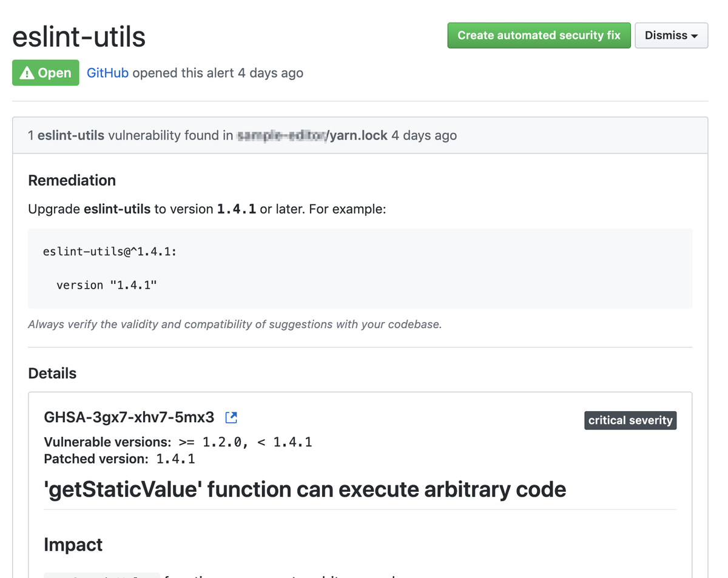Click the Patched version 1.4.1 value

click(175, 459)
